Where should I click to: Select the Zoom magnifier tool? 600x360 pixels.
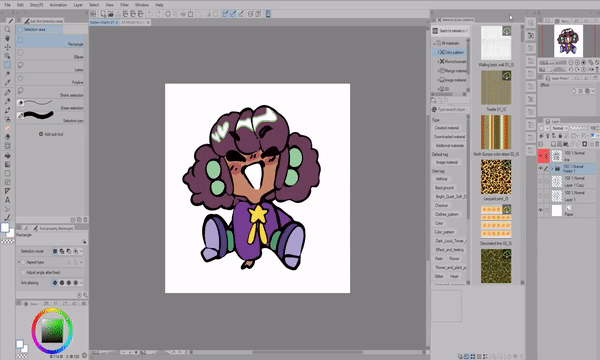click(x=7, y=29)
